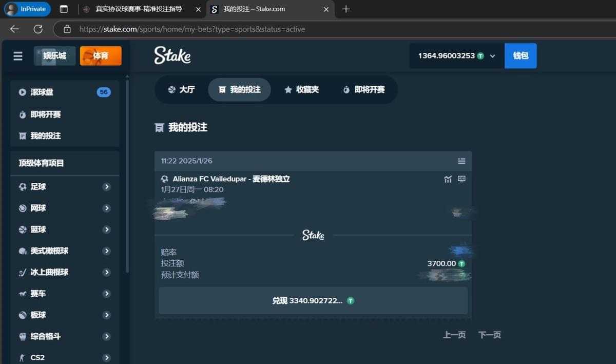Select the 我的投注 tab in top navigation

(239, 89)
